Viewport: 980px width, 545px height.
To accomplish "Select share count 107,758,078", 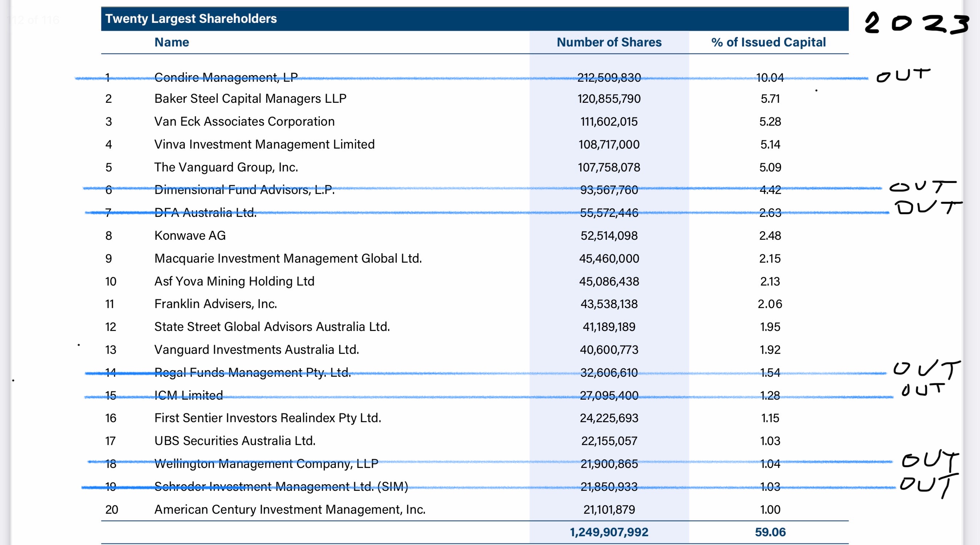I will pos(609,167).
